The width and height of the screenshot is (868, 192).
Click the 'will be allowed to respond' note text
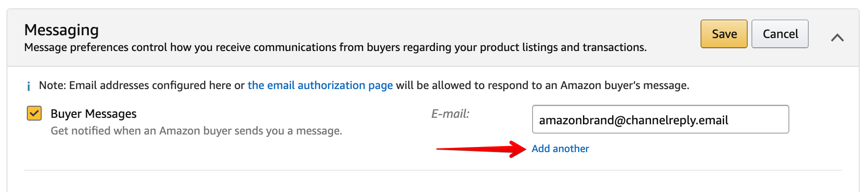542,85
